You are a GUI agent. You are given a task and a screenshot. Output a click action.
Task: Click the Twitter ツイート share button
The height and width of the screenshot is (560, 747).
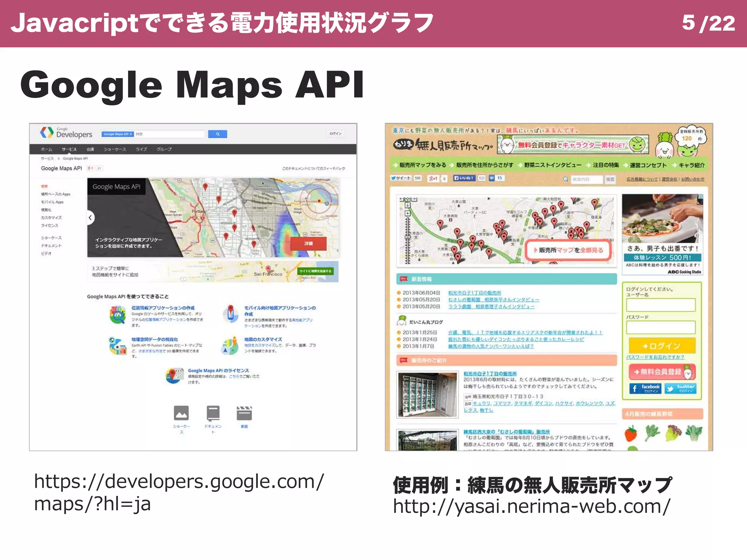[401, 178]
